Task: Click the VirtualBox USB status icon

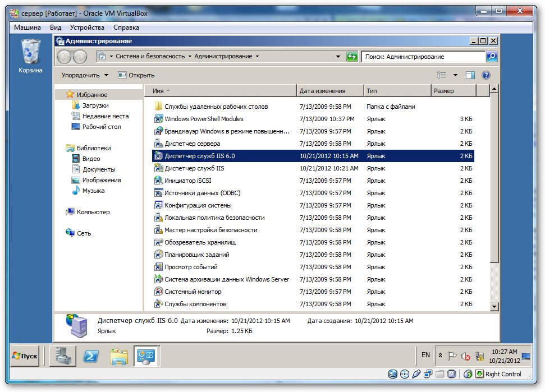Action: point(416,374)
